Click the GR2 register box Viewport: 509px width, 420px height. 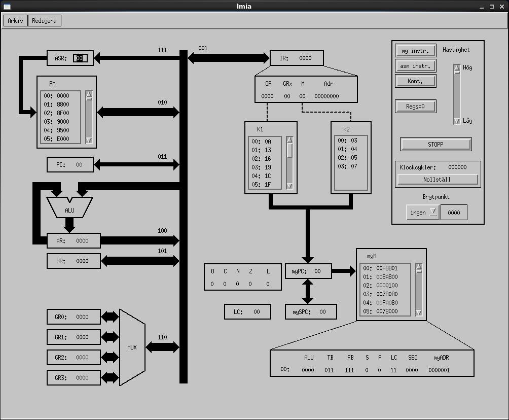click(x=74, y=357)
